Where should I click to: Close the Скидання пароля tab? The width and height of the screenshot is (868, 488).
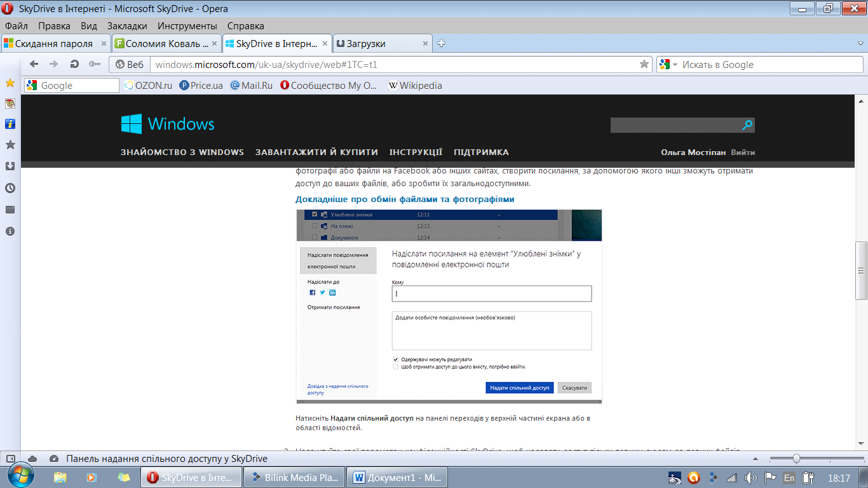pos(104,44)
